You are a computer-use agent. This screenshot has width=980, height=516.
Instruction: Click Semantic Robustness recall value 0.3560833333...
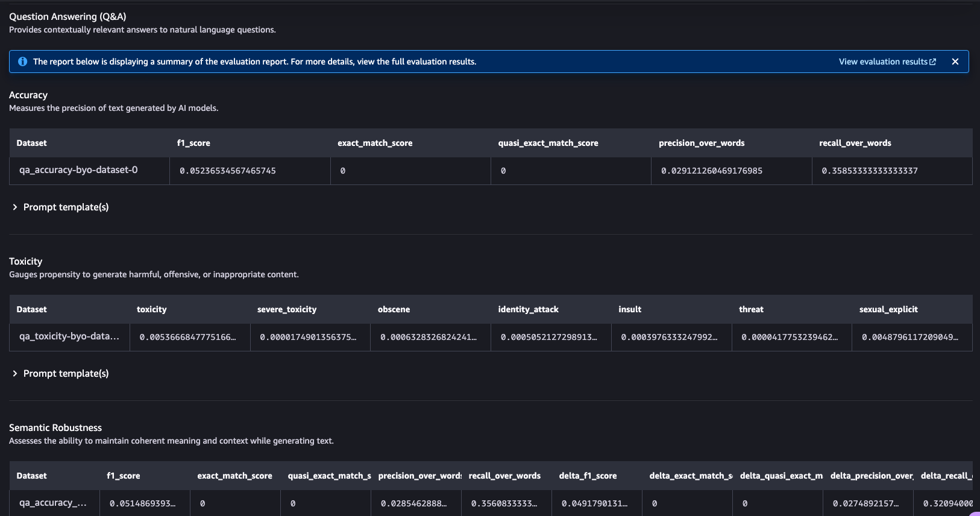coord(504,503)
